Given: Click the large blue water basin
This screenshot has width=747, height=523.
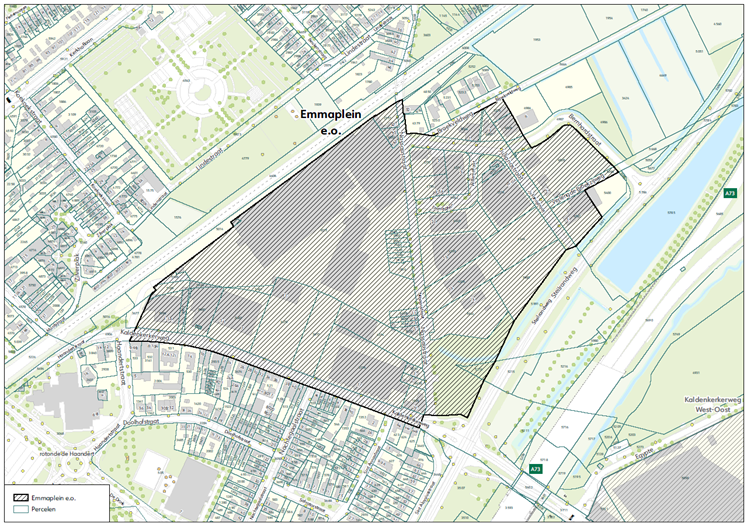Looking at the screenshot, I should click(669, 202).
